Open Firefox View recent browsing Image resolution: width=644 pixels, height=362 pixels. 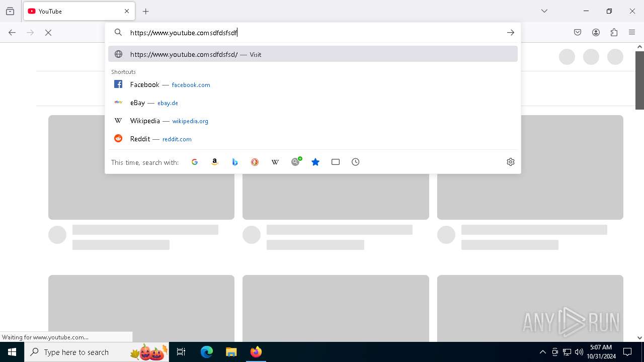click(x=10, y=11)
